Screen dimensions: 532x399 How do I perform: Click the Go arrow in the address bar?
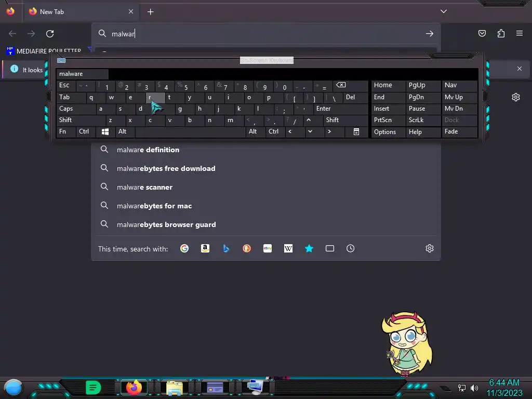429,34
